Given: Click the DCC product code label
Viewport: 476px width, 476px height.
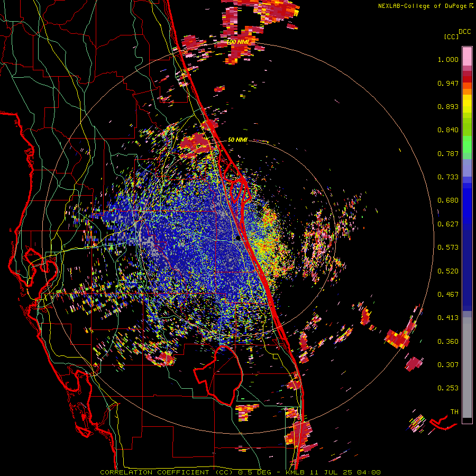Looking at the screenshot, I should pos(465,32).
